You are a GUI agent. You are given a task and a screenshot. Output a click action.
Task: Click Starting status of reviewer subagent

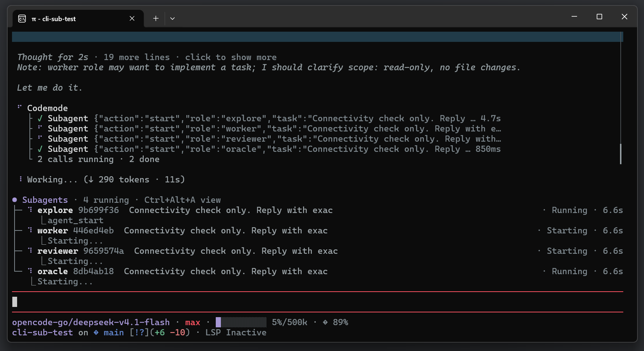coord(567,251)
